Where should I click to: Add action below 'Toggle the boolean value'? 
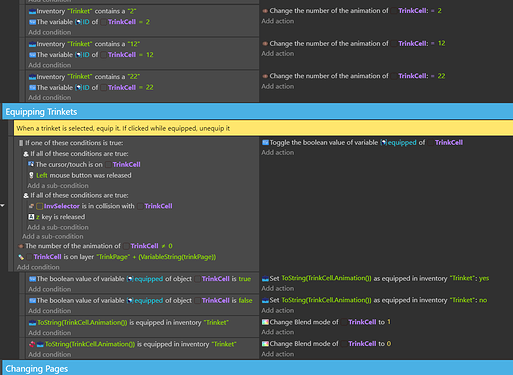point(278,153)
